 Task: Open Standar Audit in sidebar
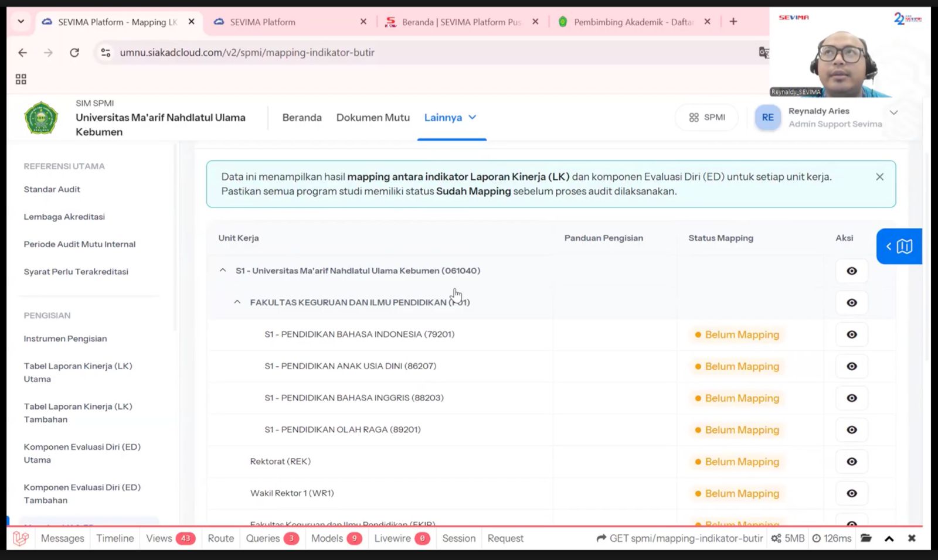point(52,189)
